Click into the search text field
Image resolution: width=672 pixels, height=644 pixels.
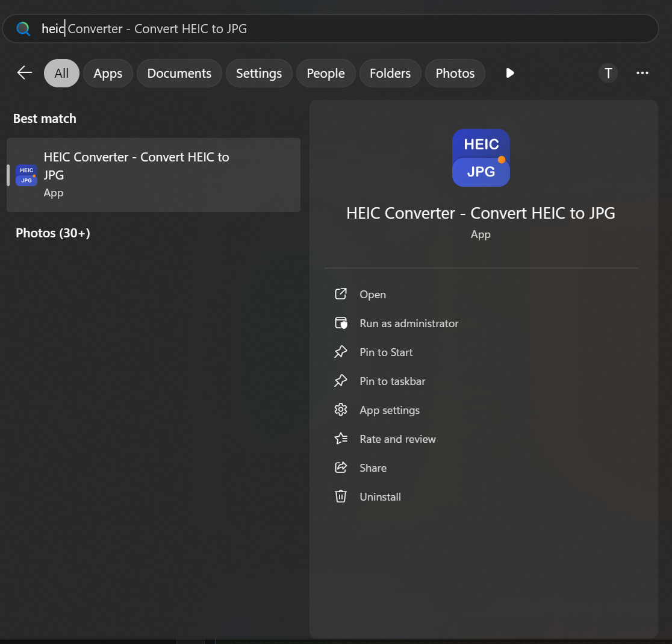(x=361, y=29)
